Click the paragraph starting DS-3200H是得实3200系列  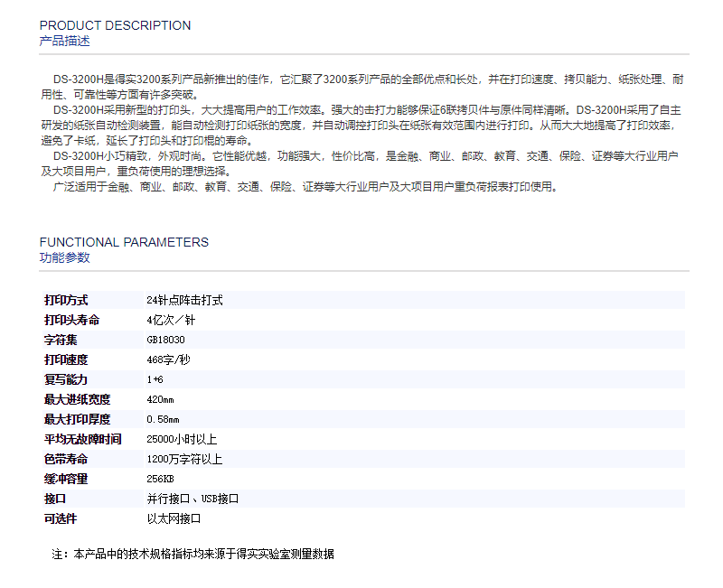coord(362,87)
